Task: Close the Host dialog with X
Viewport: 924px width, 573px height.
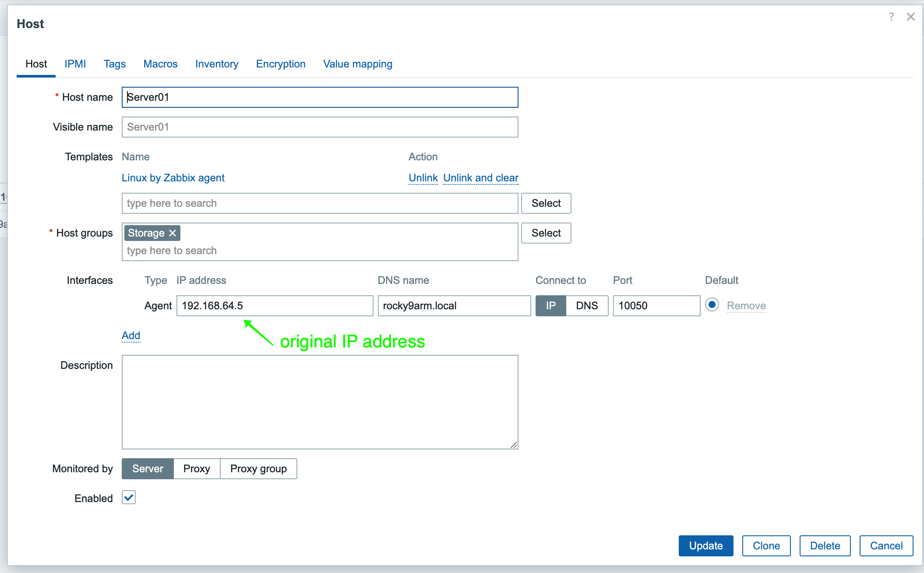Action: [x=911, y=17]
